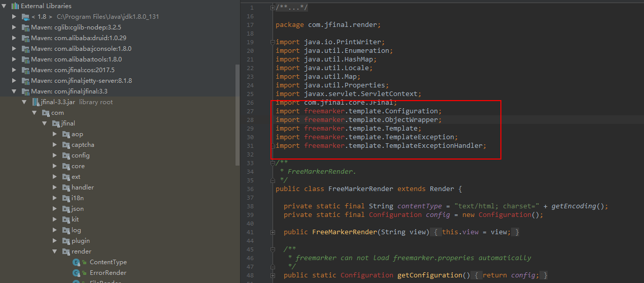Click 'TemplateExceptionHandler' in the last import
The image size is (644, 283).
pyautogui.click(x=433, y=146)
